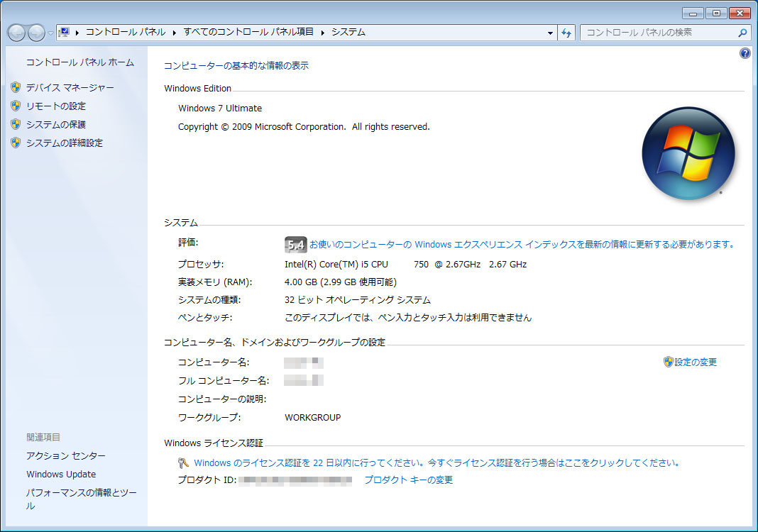Open コントロール パネル ホーム link
The width and height of the screenshot is (758, 532).
79,62
